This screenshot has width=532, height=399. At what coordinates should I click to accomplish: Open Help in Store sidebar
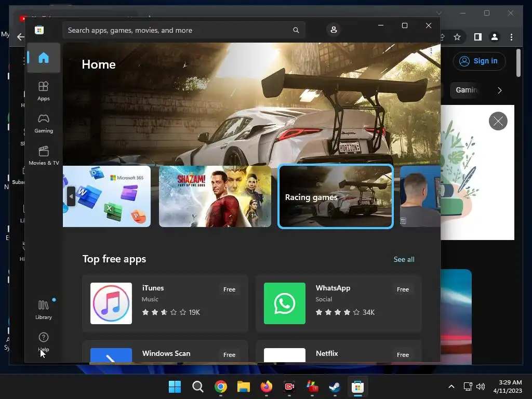point(44,342)
